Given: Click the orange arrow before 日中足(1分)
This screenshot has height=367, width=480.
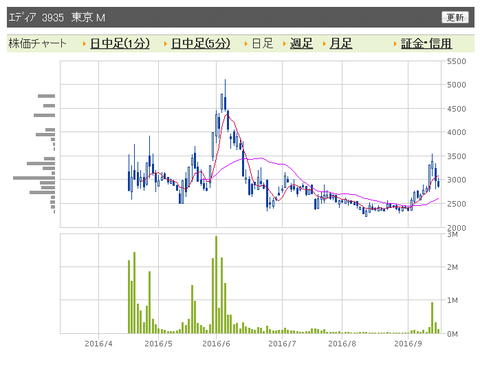Looking at the screenshot, I should click(x=84, y=44).
